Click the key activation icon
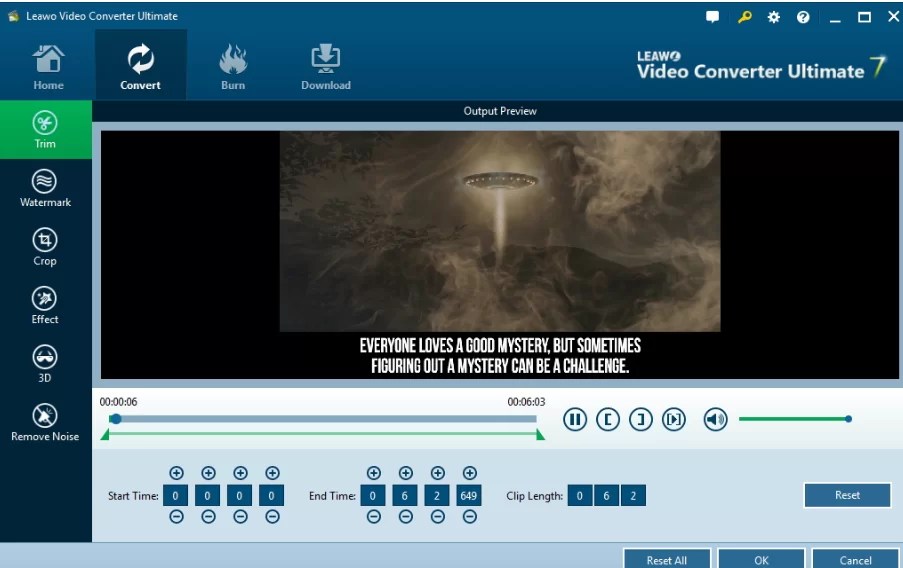The image size is (903, 568). (x=745, y=17)
